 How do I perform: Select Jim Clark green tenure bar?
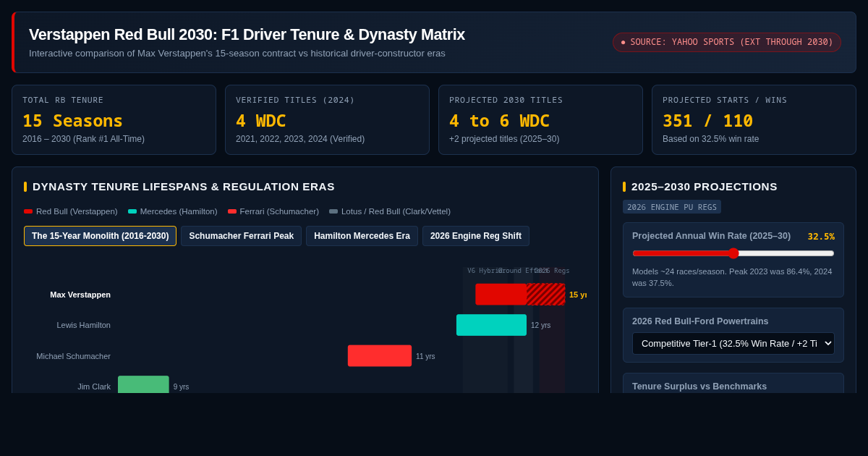point(143,384)
